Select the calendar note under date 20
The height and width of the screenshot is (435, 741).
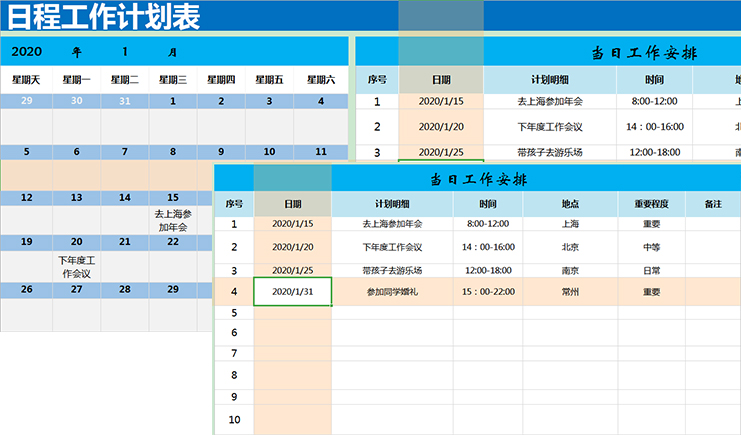[x=77, y=266]
